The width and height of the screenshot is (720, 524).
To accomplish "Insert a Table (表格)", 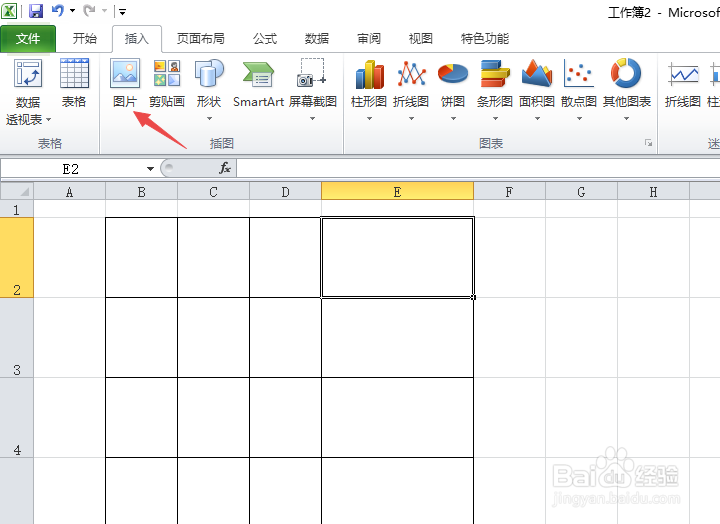I will [74, 84].
